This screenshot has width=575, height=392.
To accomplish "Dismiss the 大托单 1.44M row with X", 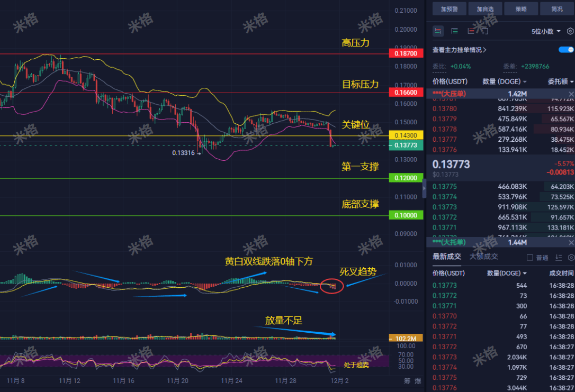I will (x=571, y=242).
